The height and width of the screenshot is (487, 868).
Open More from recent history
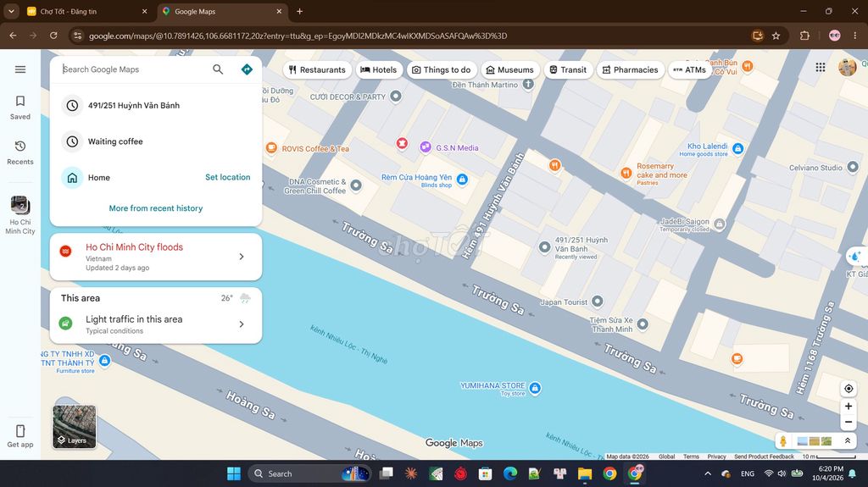(156, 208)
